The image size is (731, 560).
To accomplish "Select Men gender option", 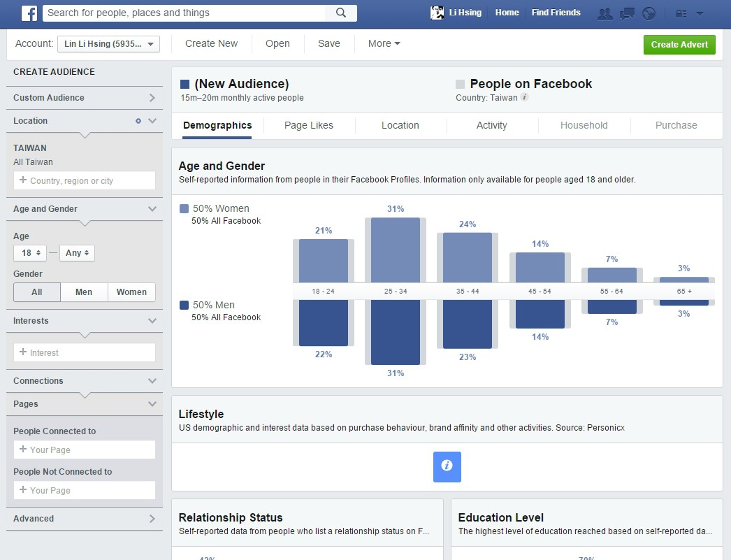I will 84,292.
